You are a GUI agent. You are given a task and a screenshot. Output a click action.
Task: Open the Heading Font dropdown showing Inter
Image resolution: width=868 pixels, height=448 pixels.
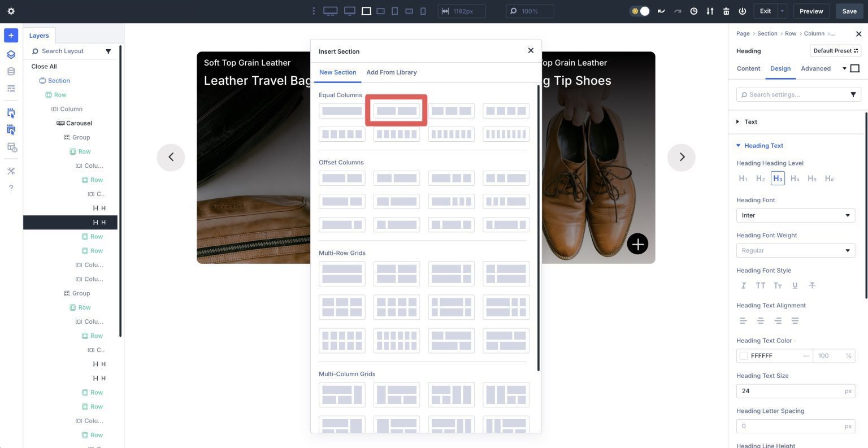click(795, 215)
